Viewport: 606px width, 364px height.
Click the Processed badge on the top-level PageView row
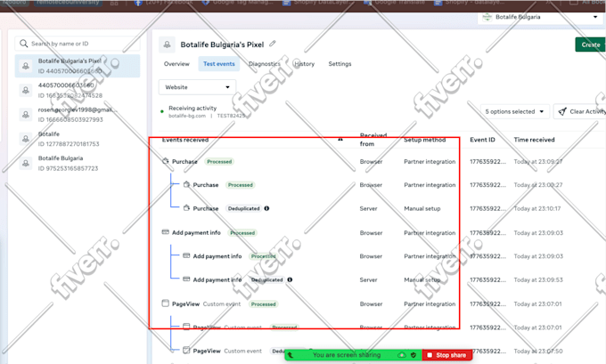coord(263,304)
